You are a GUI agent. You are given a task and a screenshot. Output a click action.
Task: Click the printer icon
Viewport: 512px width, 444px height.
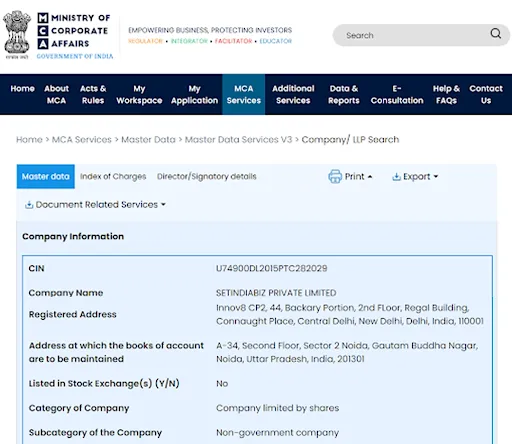pos(335,176)
